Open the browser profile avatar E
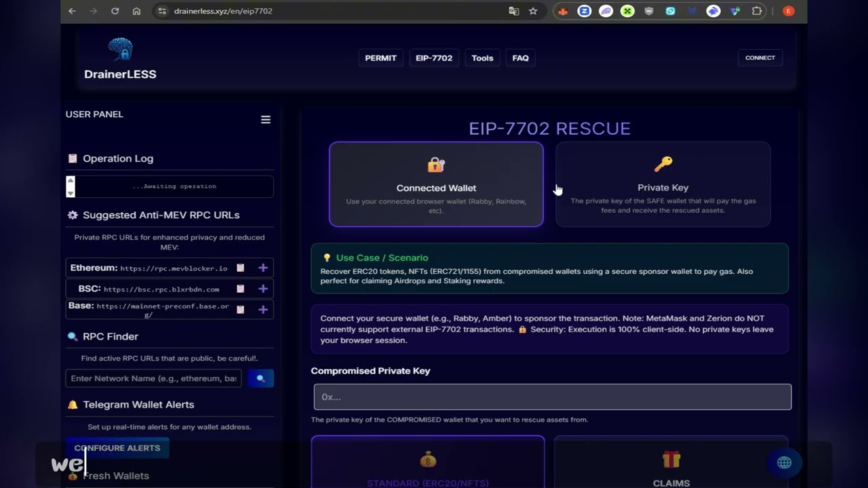 (x=788, y=11)
